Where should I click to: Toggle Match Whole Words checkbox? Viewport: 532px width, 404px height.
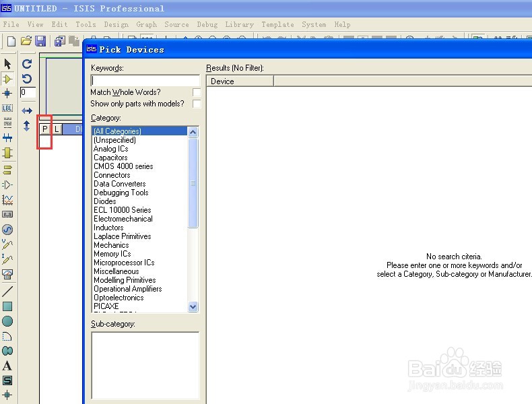[197, 92]
